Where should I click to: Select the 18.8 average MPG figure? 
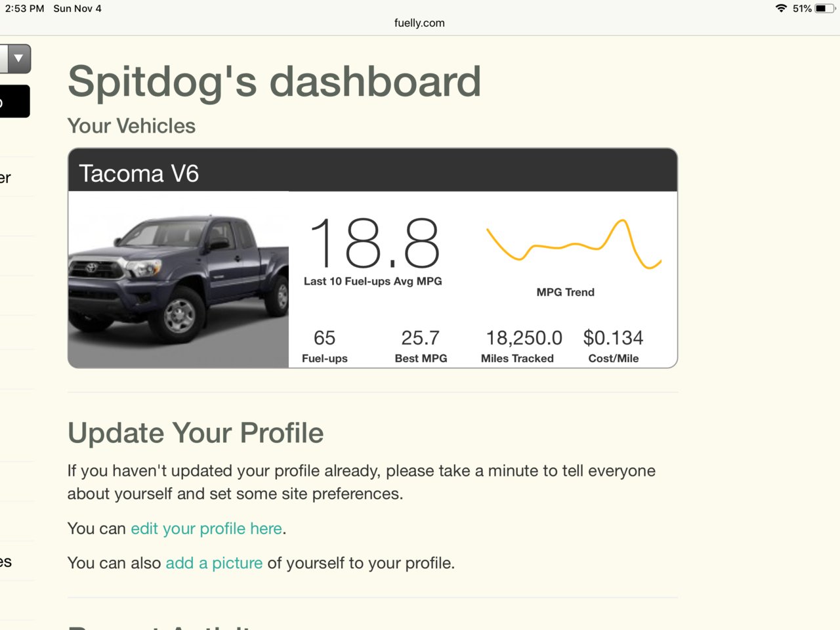point(373,244)
